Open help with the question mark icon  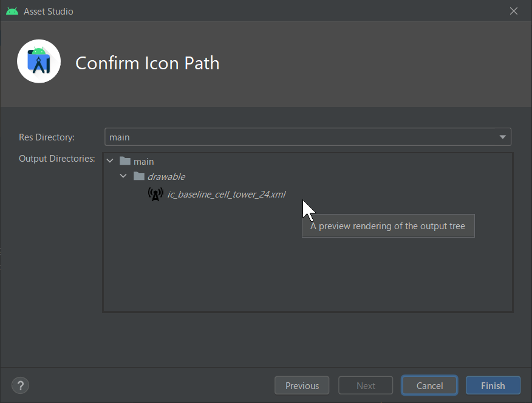pyautogui.click(x=21, y=385)
